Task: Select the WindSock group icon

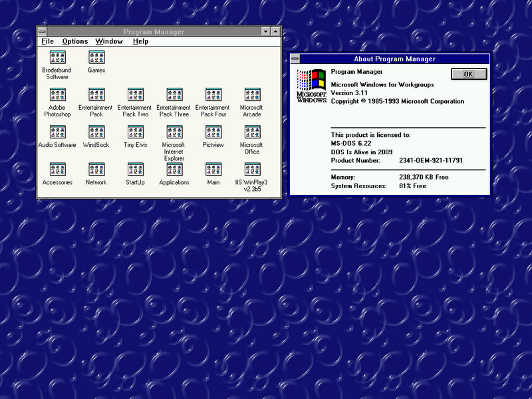Action: (x=96, y=132)
